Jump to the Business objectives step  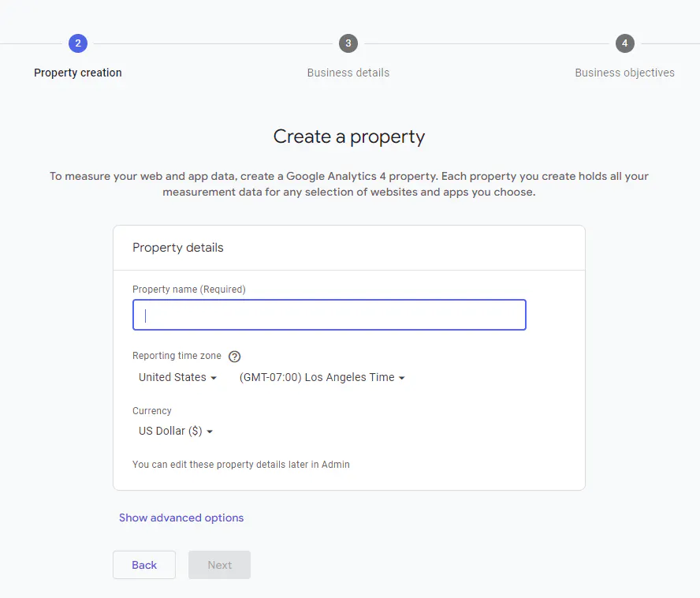(x=624, y=73)
